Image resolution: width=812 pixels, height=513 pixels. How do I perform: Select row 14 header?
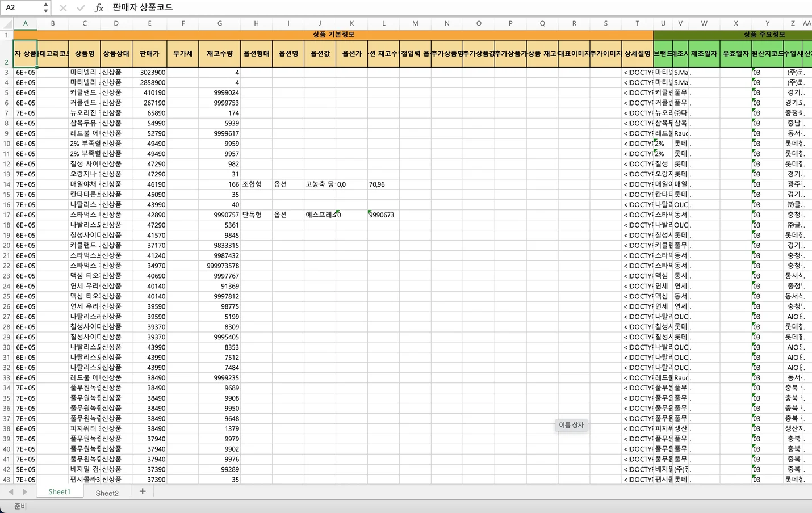point(7,184)
